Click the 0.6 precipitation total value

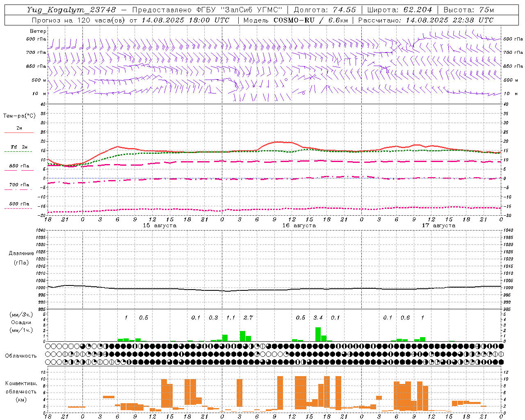[x=405, y=317]
